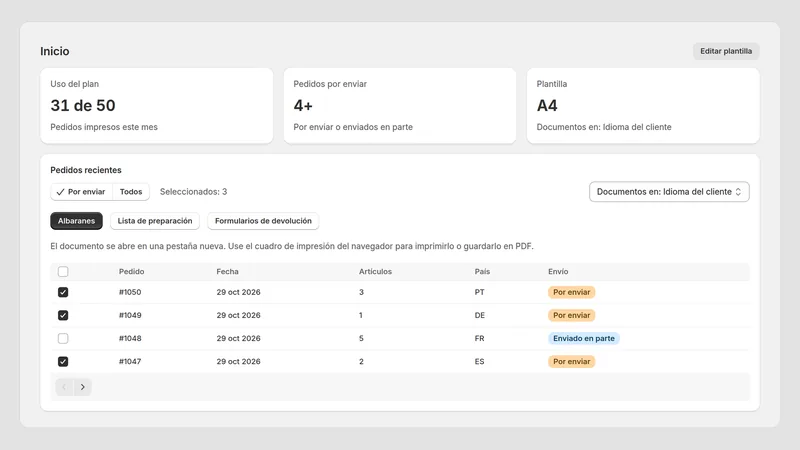Viewport: 800px width, 450px height.
Task: Click the Fecha column header
Action: (x=228, y=271)
